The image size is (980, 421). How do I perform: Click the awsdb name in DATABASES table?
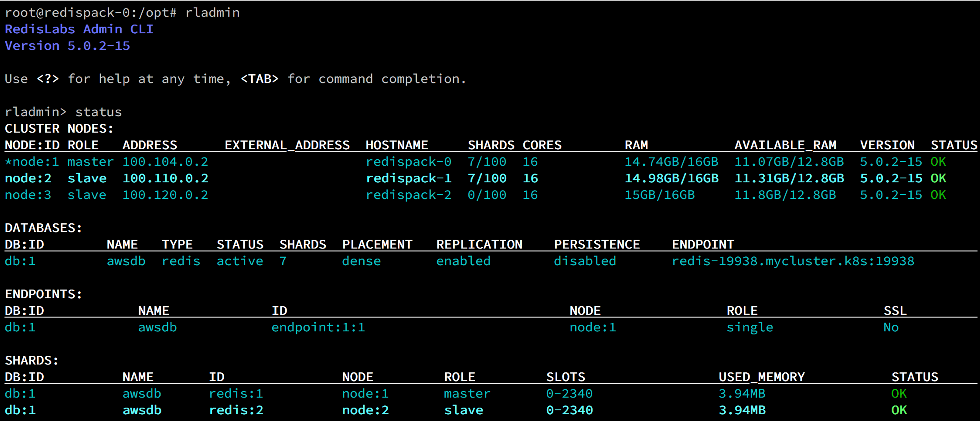[x=126, y=261]
